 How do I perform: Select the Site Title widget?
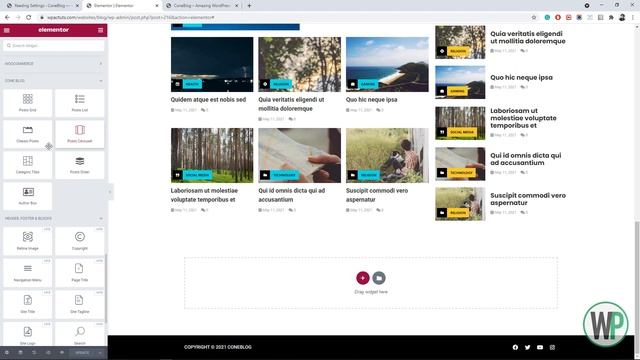pyautogui.click(x=28, y=304)
